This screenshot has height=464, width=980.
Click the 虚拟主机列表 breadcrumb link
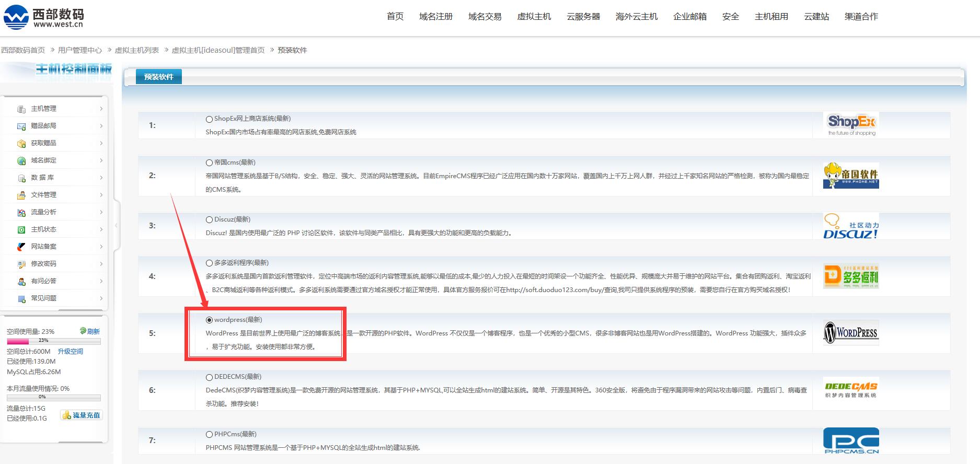[x=137, y=50]
